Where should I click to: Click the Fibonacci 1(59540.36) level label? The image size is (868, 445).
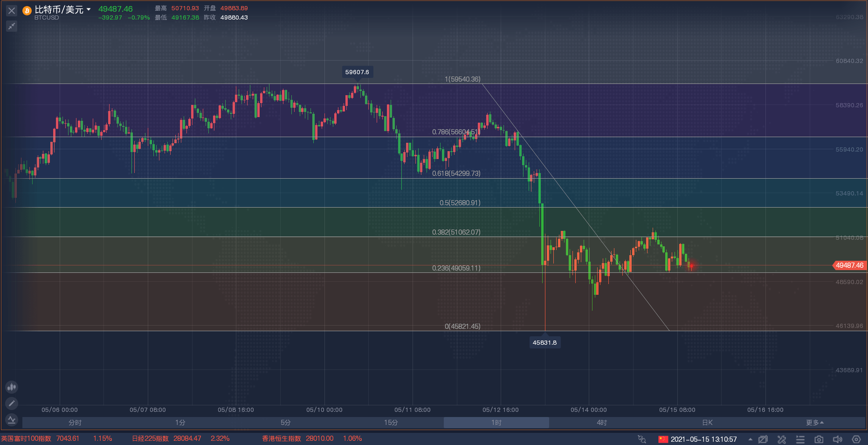(462, 79)
